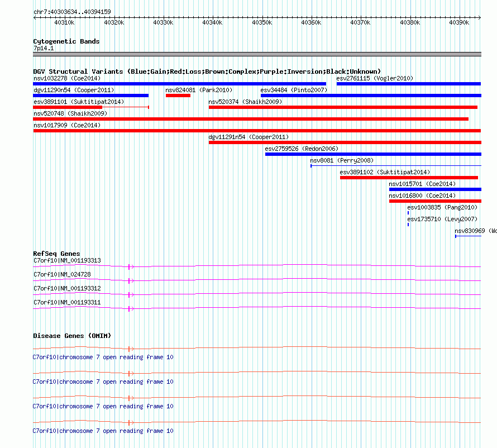Click the magenta arrow glyph of NM_001193312
Screen dimensions: 497x448
pos(131,295)
